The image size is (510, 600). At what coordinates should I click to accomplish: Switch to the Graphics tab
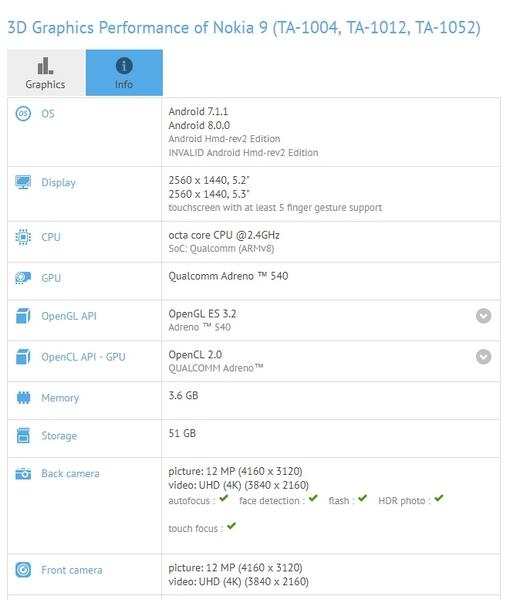46,73
